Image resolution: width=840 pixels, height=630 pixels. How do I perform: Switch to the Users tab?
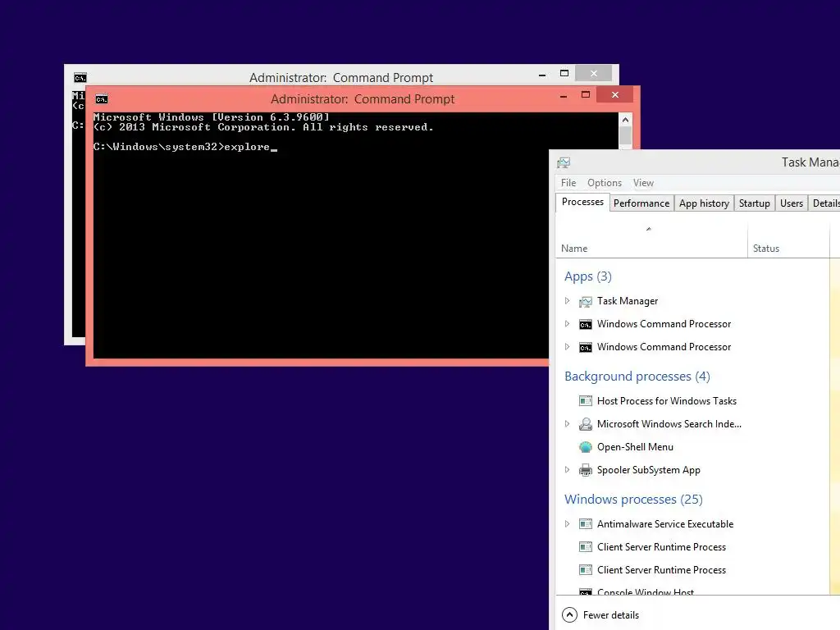coord(792,203)
